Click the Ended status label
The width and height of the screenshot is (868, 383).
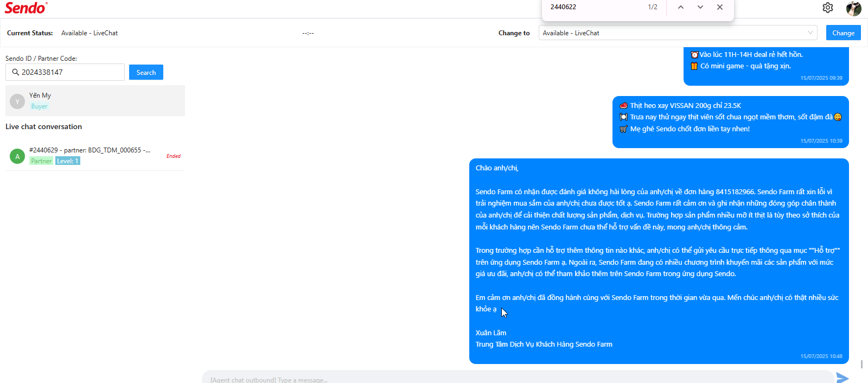174,156
